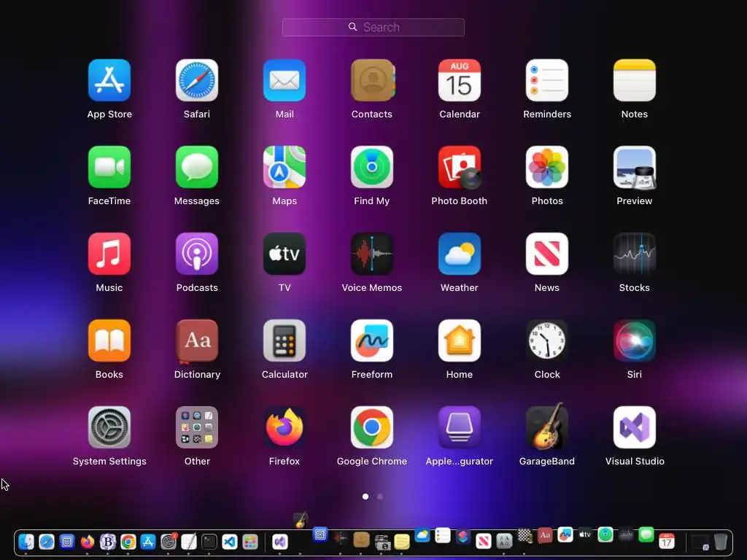Open Calendar showing AUG 15
Screen dimensions: 747x560
point(460,80)
